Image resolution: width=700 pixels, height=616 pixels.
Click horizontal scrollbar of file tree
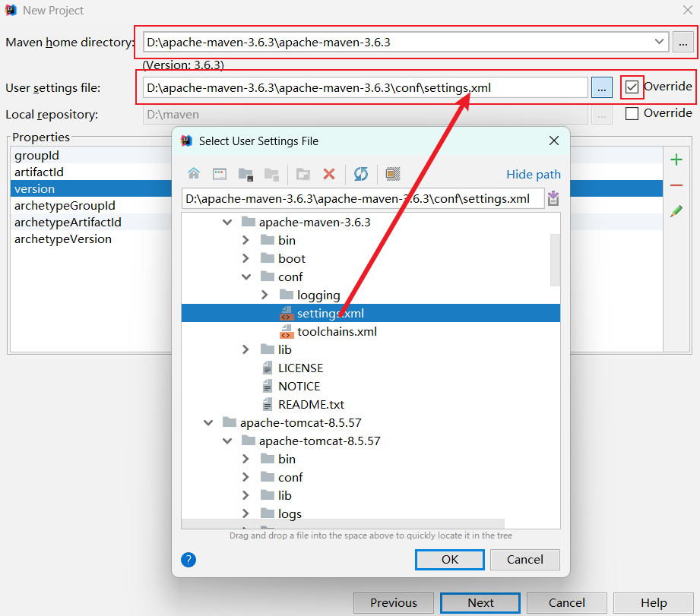click(x=343, y=523)
